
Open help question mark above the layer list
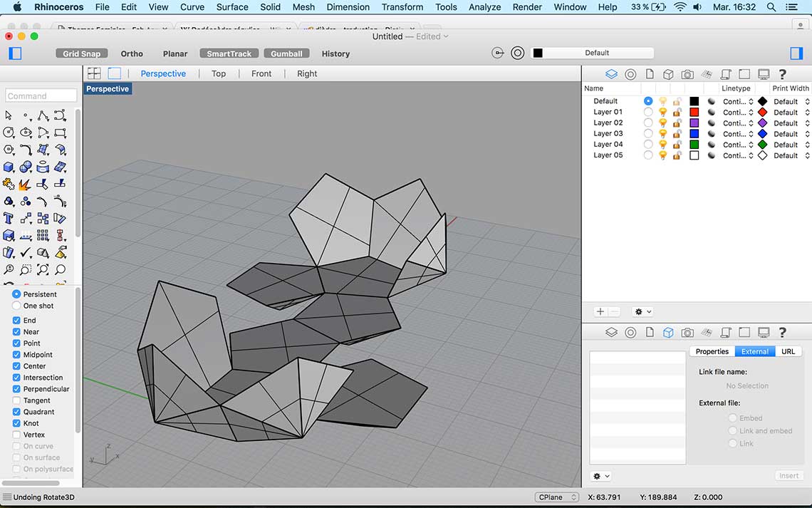coord(783,74)
